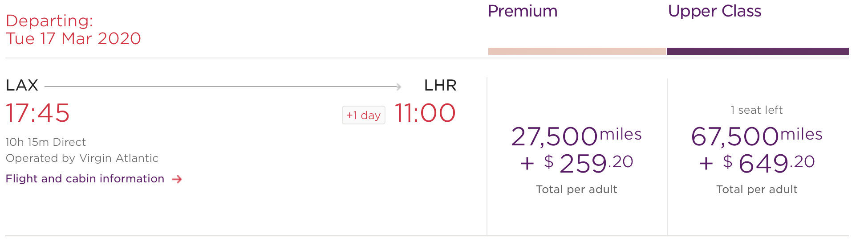Click the +1 day badge
868x239 pixels.
[x=363, y=115]
